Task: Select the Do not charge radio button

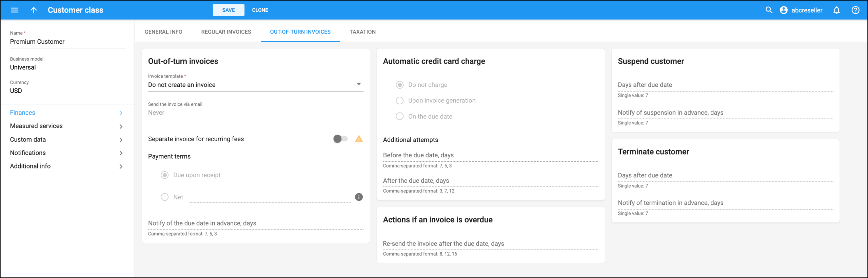Action: 400,85
